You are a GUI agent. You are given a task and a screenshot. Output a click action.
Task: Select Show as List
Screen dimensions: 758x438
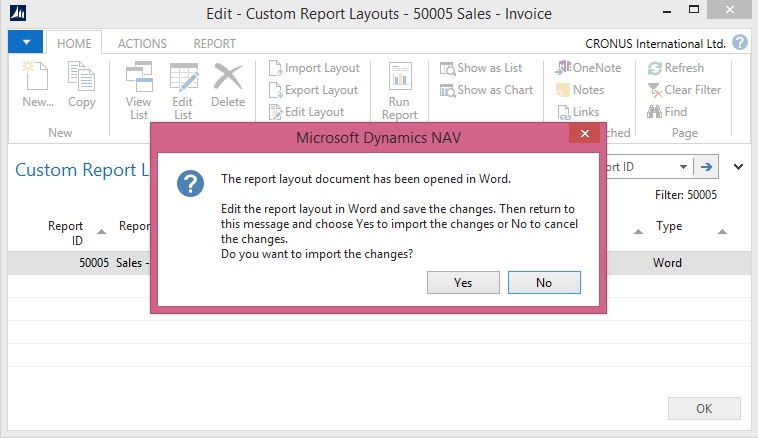pyautogui.click(x=481, y=68)
